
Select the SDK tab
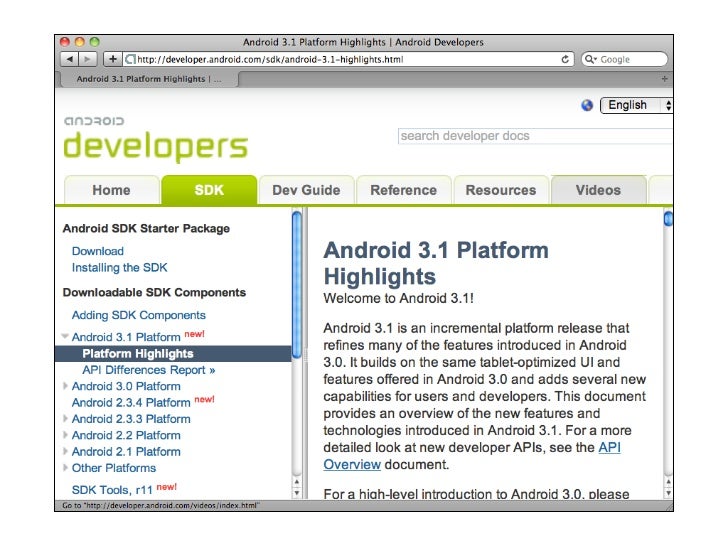[x=209, y=190]
